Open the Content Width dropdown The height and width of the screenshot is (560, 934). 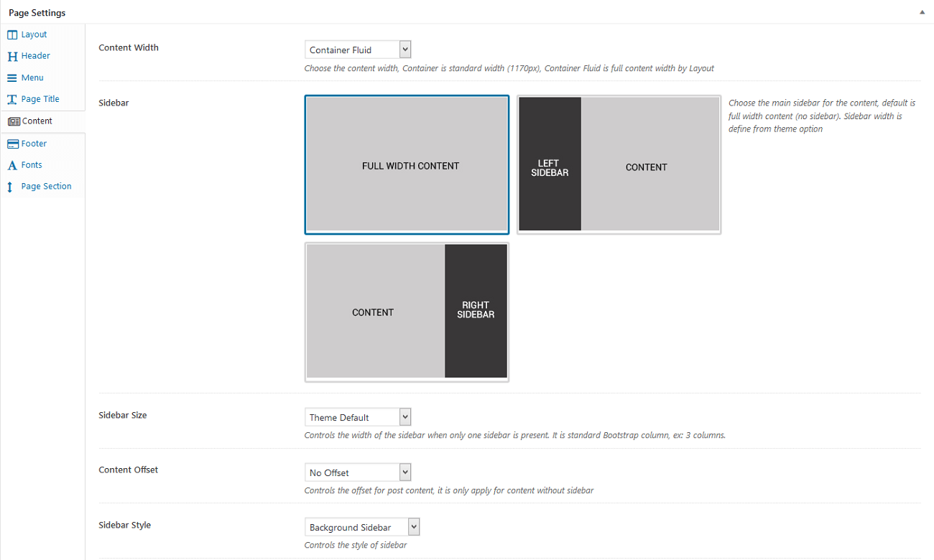358,50
